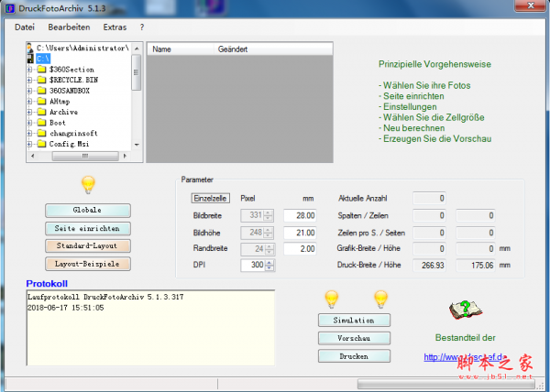Click the DPI field showing 300

click(x=253, y=265)
